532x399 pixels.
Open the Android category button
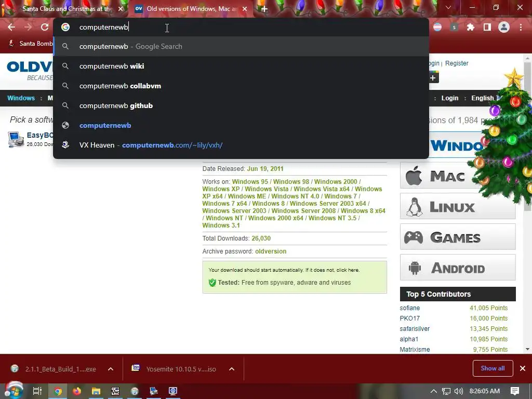coord(458,268)
